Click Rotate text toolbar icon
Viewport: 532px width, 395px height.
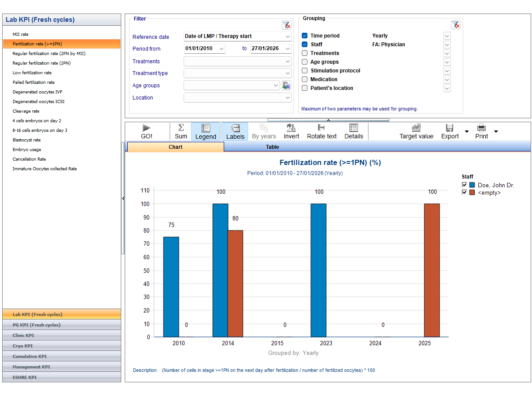tap(322, 131)
